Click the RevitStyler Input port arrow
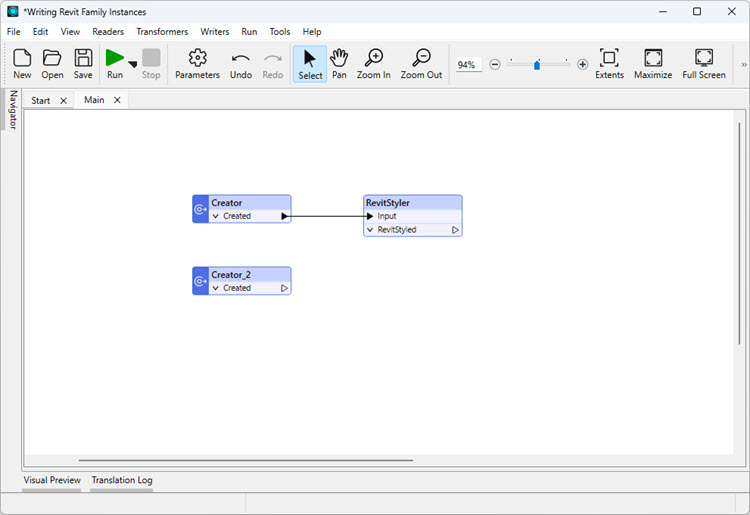The image size is (750, 515). pos(369,216)
